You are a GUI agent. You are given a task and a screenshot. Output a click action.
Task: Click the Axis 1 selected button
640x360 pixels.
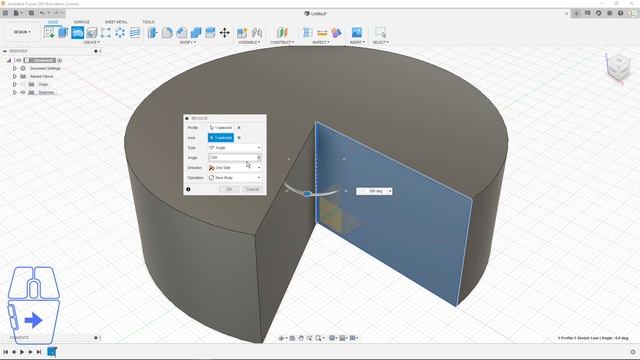(221, 138)
